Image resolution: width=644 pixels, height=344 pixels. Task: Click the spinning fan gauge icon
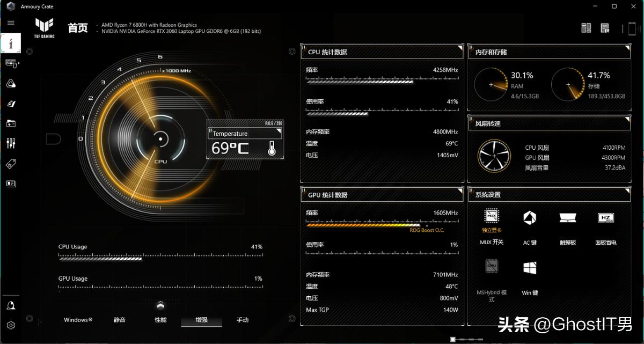click(494, 156)
